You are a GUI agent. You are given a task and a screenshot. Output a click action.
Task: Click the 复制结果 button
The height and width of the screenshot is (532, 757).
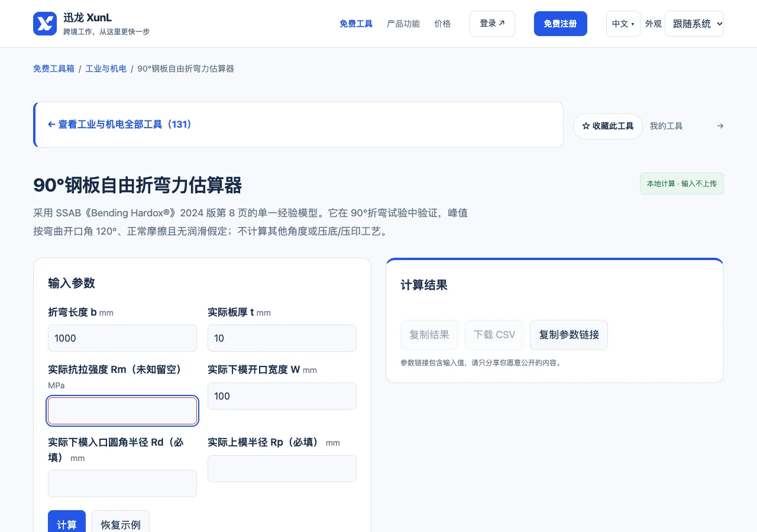[429, 335]
